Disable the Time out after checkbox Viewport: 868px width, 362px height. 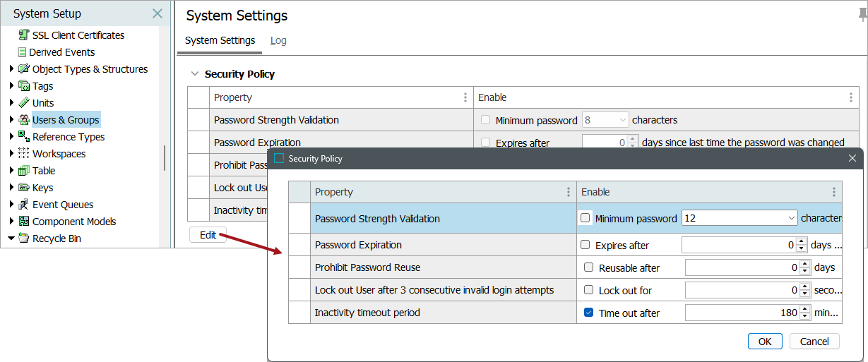click(x=589, y=313)
